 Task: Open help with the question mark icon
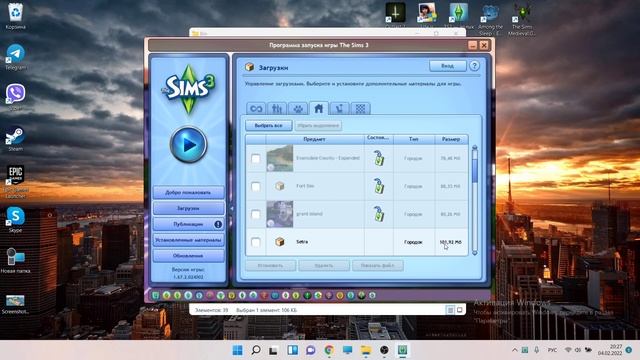pos(474,66)
